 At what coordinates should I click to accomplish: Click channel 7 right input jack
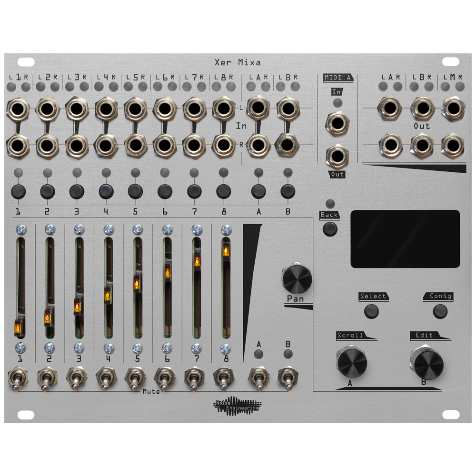click(x=194, y=145)
